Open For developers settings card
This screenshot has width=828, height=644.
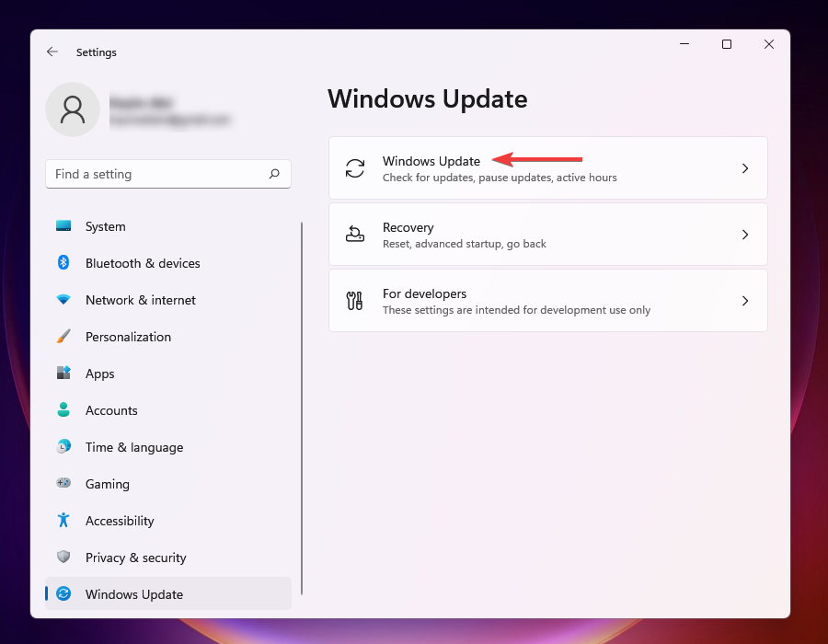pos(548,300)
